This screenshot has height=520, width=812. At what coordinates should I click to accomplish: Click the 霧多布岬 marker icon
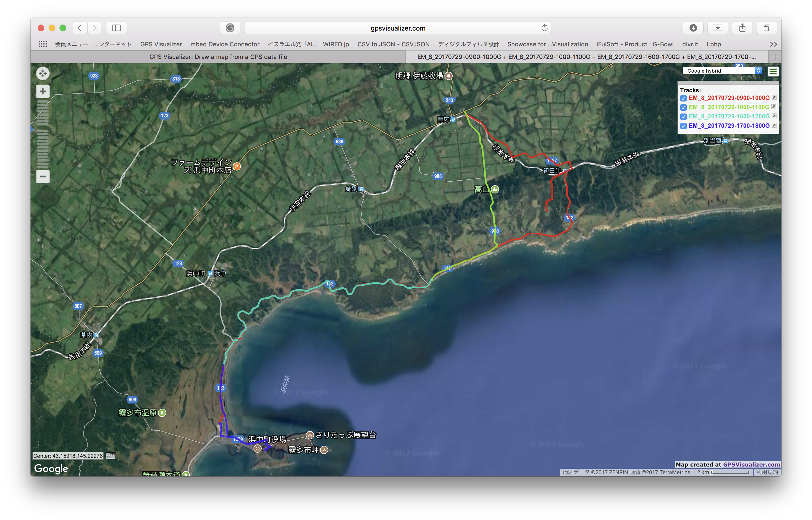324,450
